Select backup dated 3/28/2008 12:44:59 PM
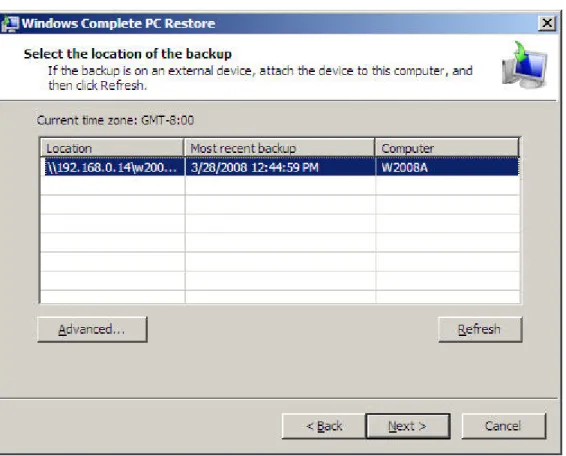The width and height of the screenshot is (566, 456). pos(280,168)
